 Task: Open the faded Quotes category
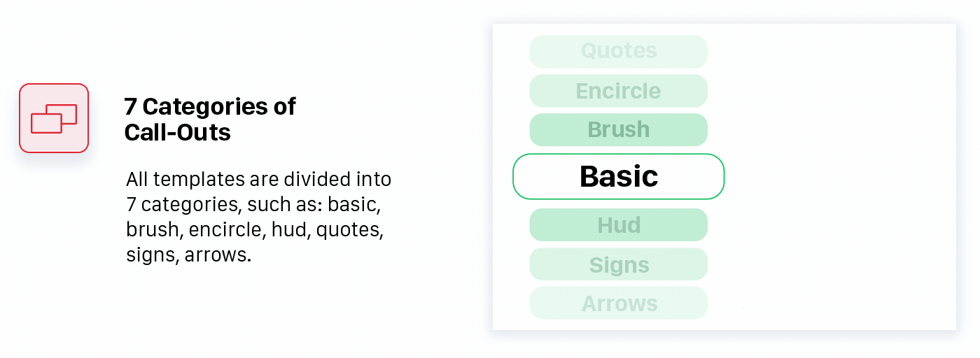click(619, 51)
